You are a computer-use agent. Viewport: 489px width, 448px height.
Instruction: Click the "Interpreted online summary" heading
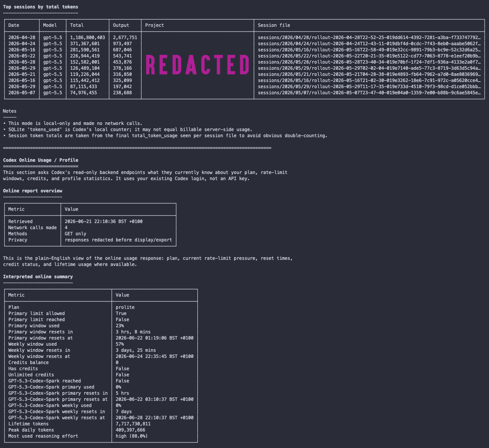pyautogui.click(x=38, y=277)
